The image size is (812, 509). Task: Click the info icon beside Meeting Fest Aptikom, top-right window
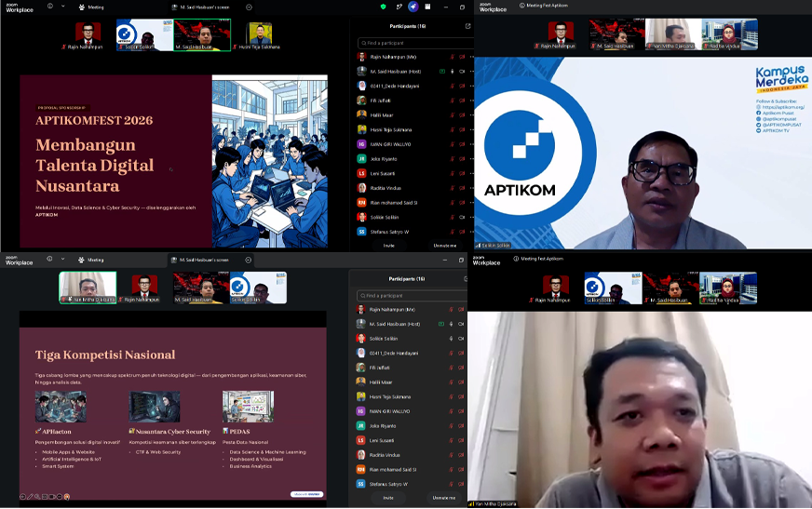[521, 6]
